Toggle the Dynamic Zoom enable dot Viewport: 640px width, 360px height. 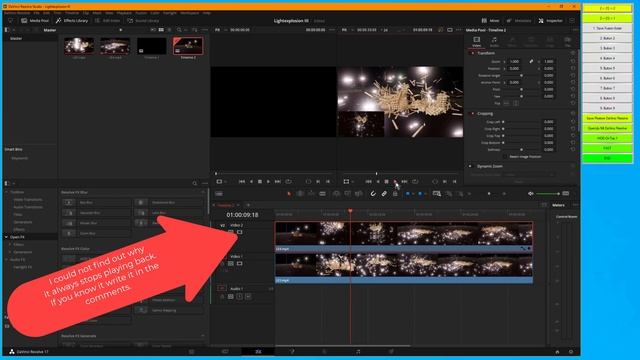pyautogui.click(x=470, y=166)
